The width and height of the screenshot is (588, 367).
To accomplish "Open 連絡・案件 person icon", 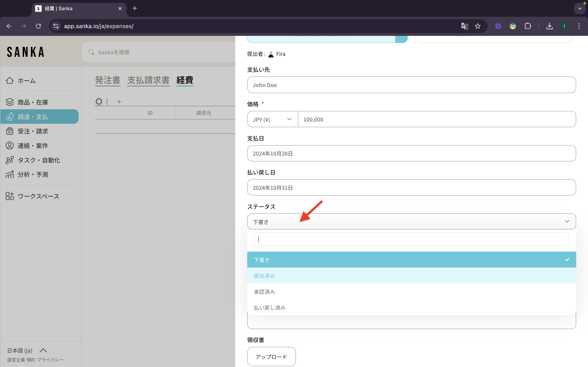I will click(10, 146).
